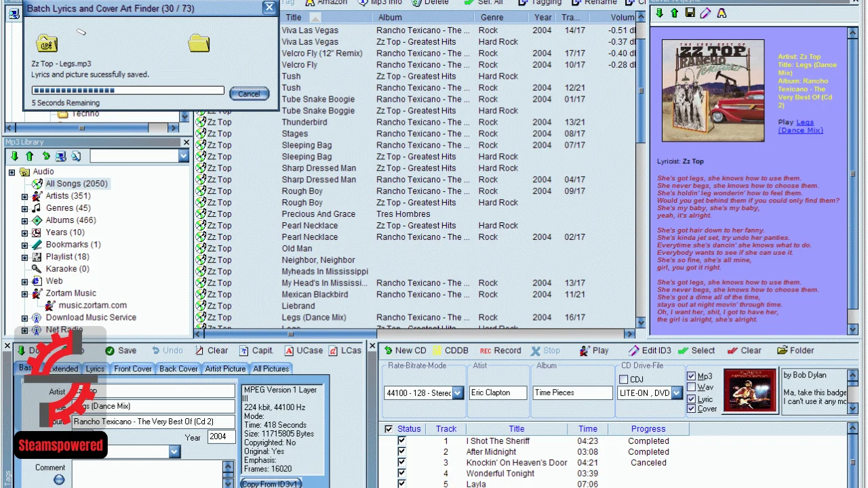The height and width of the screenshot is (488, 868).
Task: Expand the Albums (466) tree node
Action: (x=25, y=221)
